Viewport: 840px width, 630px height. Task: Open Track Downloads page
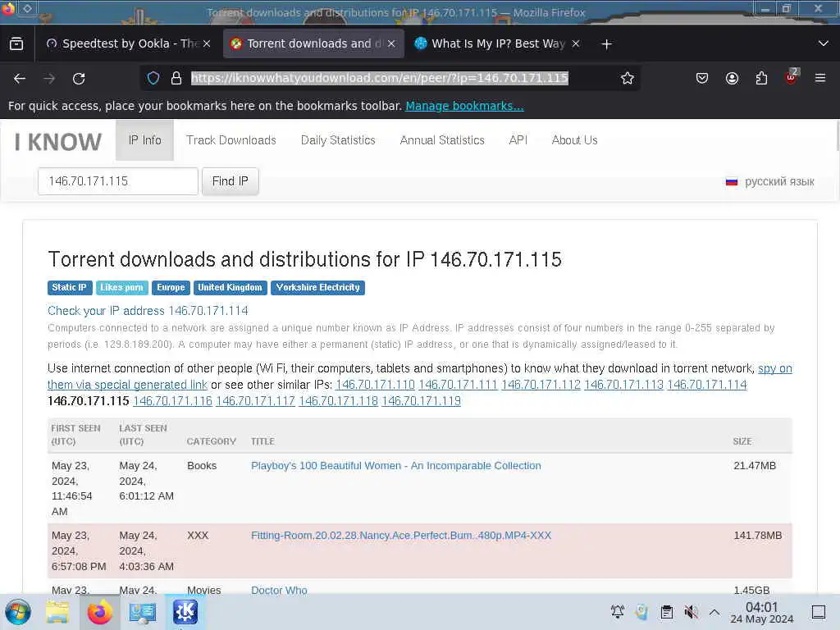(x=231, y=139)
